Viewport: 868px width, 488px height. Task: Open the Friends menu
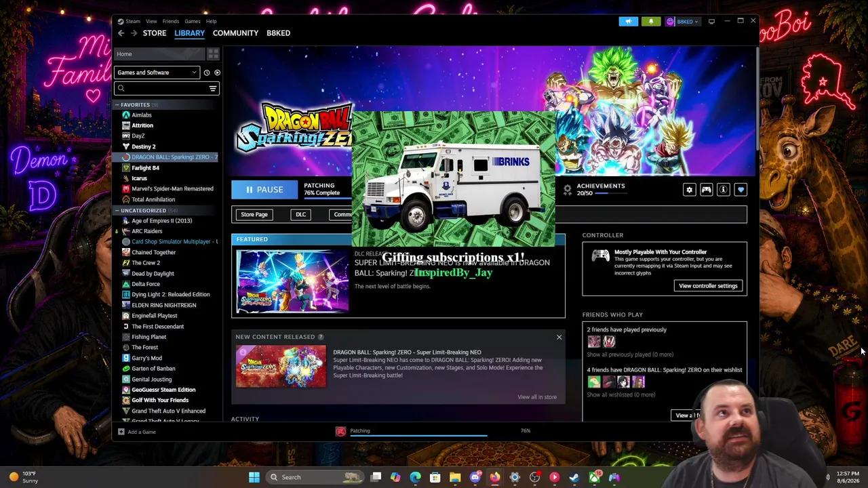[171, 21]
